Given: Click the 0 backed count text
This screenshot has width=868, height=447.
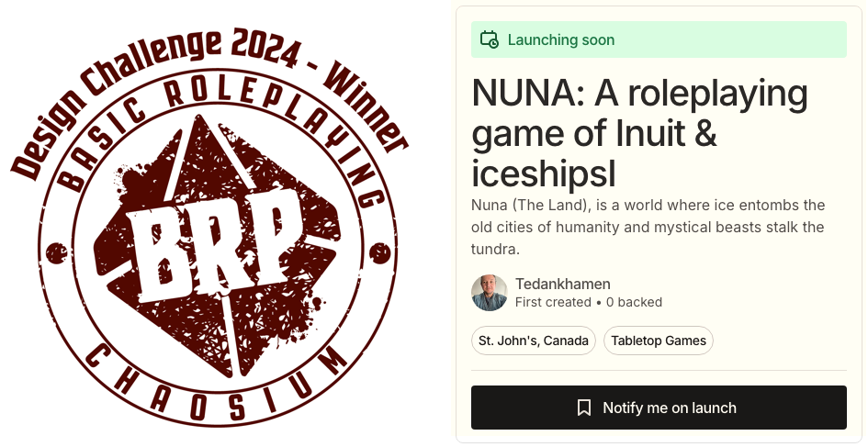Looking at the screenshot, I should (634, 302).
